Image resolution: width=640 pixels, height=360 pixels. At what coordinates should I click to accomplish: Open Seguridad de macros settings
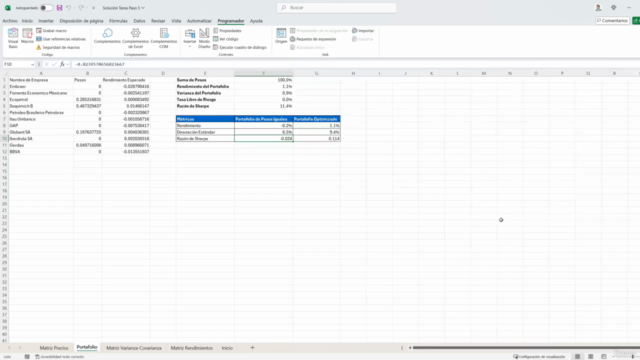(58, 47)
